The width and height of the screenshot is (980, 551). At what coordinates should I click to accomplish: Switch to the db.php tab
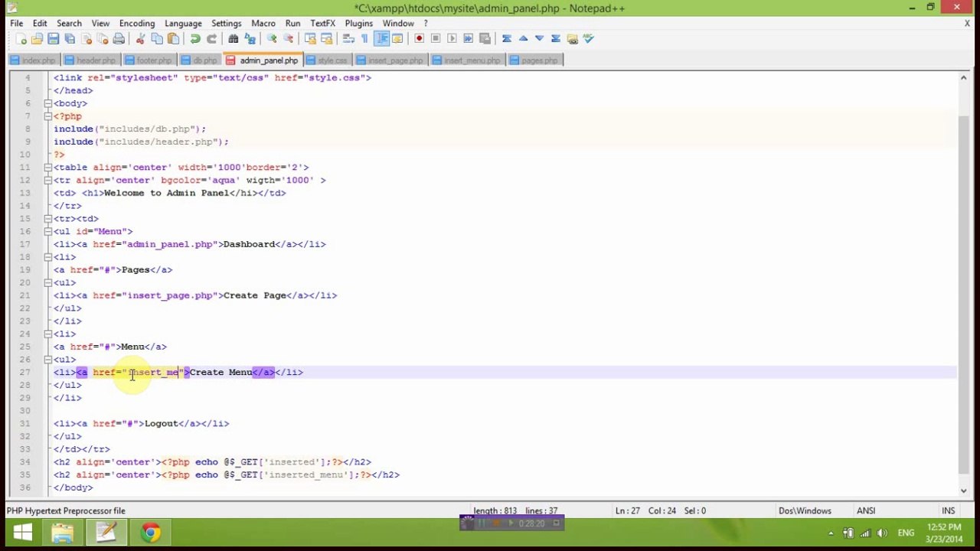199,60
